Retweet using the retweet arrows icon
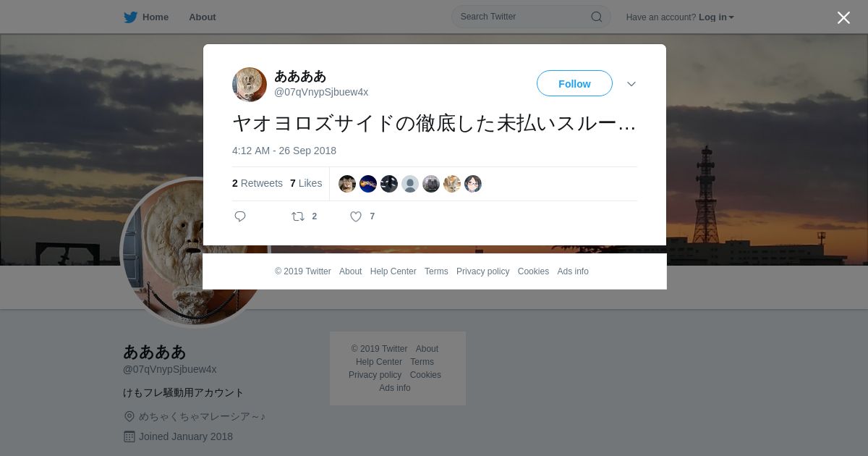 click(298, 216)
